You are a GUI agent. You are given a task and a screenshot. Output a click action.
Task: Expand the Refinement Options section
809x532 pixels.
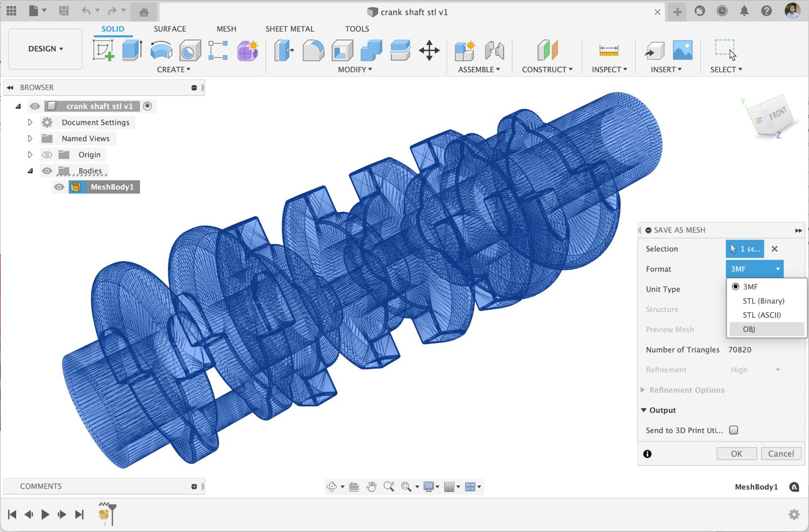click(x=643, y=390)
